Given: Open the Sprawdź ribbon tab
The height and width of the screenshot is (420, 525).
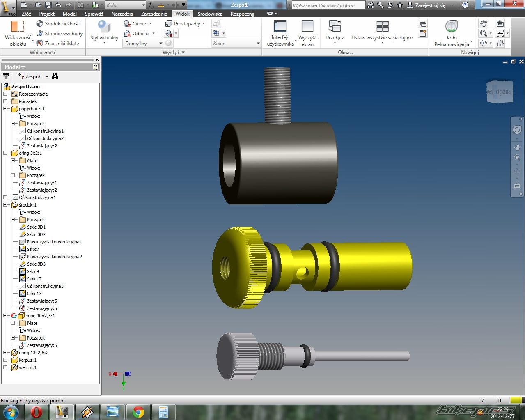Looking at the screenshot, I should tap(94, 14).
